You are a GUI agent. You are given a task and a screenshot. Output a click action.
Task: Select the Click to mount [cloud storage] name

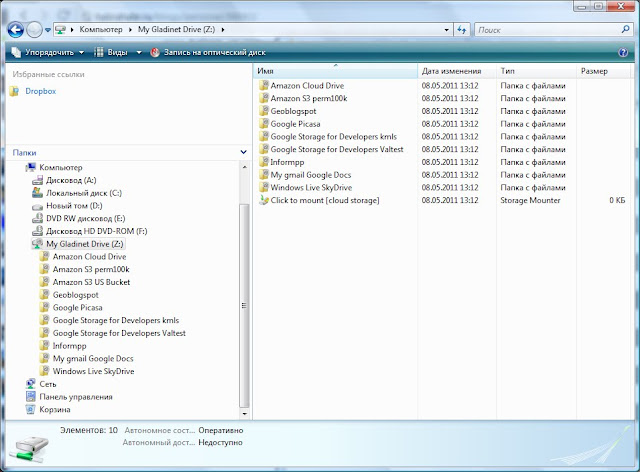325,200
